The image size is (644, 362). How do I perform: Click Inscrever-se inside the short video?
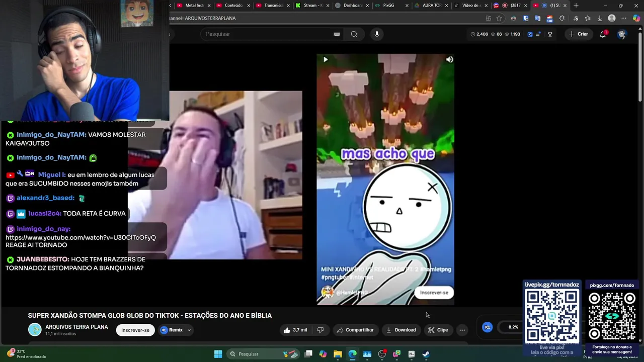pos(434,293)
